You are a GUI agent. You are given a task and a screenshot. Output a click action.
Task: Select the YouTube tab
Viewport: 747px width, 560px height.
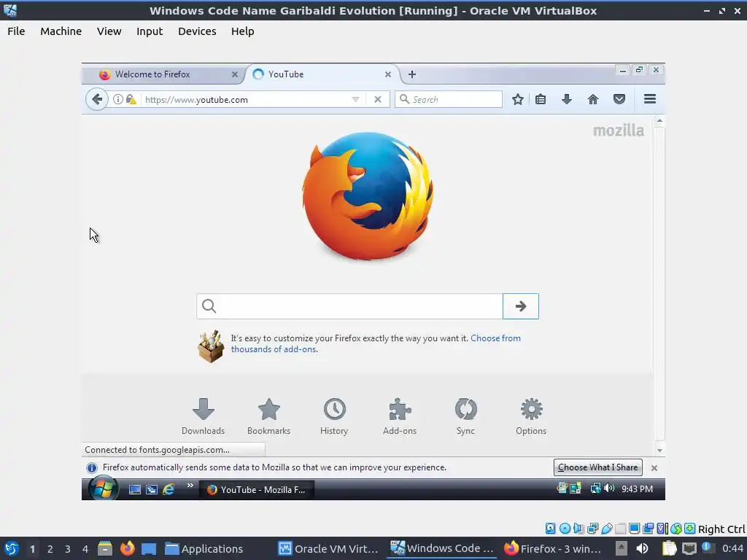[x=322, y=74]
